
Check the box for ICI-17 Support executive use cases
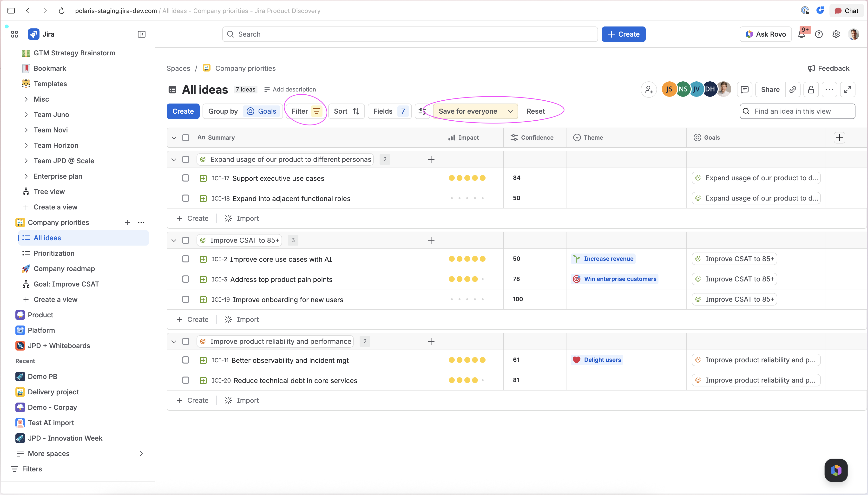[186, 178]
